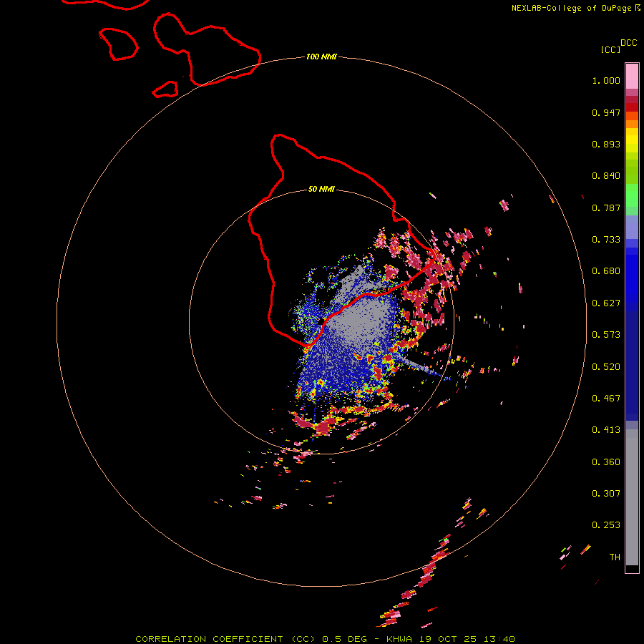Image resolution: width=644 pixels, height=644 pixels.
Task: Pick the periwinkle color bar segment
Action: tap(632, 227)
